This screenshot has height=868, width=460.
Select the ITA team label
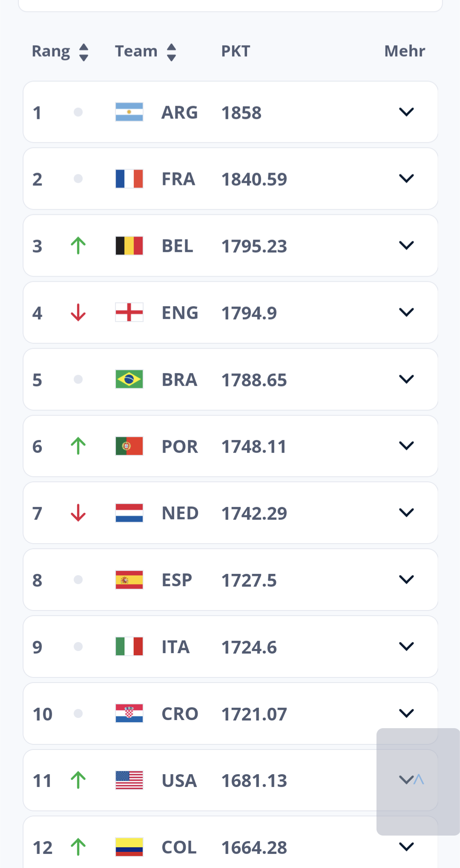[175, 647]
